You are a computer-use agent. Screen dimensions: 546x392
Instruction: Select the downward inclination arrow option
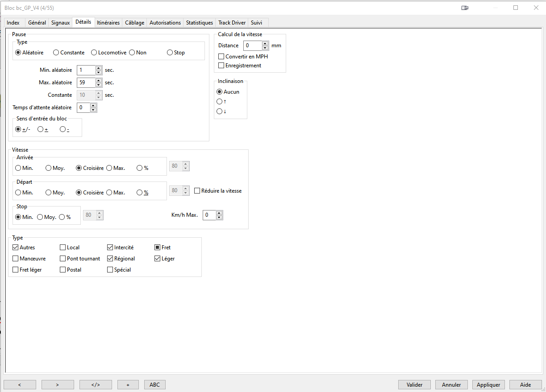219,111
